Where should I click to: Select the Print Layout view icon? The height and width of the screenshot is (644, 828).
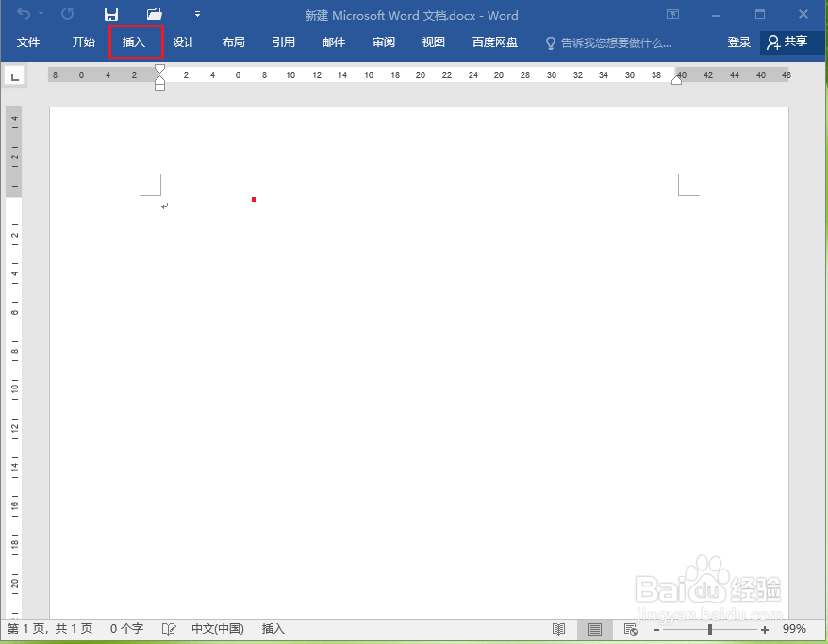[x=594, y=629]
